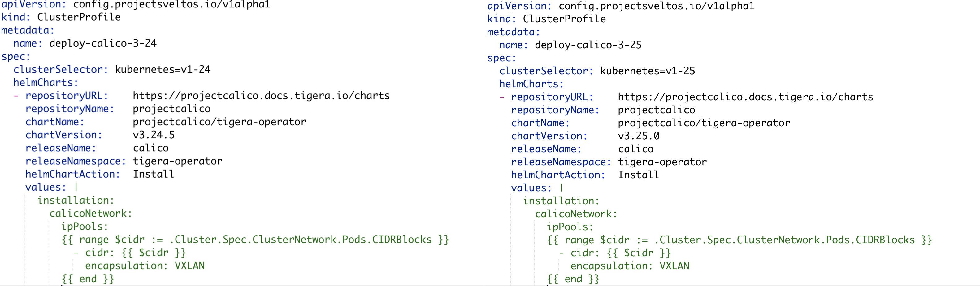
Task: Click the left panel's VXLAN encapsulation value
Action: coord(189,266)
